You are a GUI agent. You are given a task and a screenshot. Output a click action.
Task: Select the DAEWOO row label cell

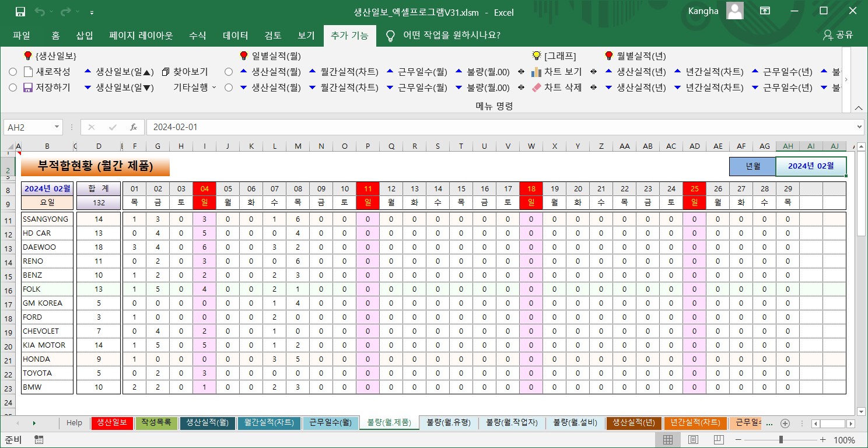pos(47,247)
